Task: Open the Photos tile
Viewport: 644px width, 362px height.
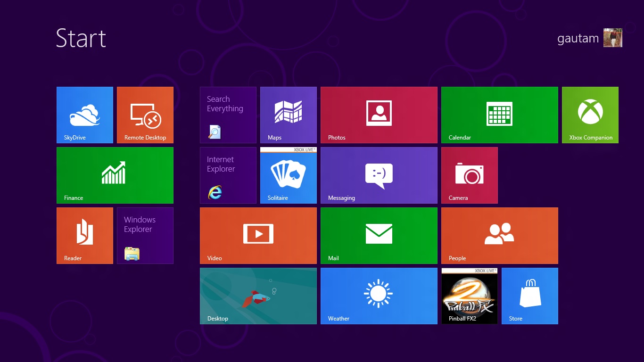Action: click(379, 115)
